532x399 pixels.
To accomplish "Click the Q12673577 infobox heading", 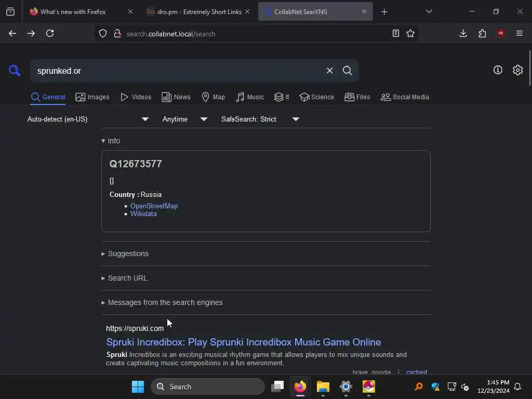I will [136, 164].
